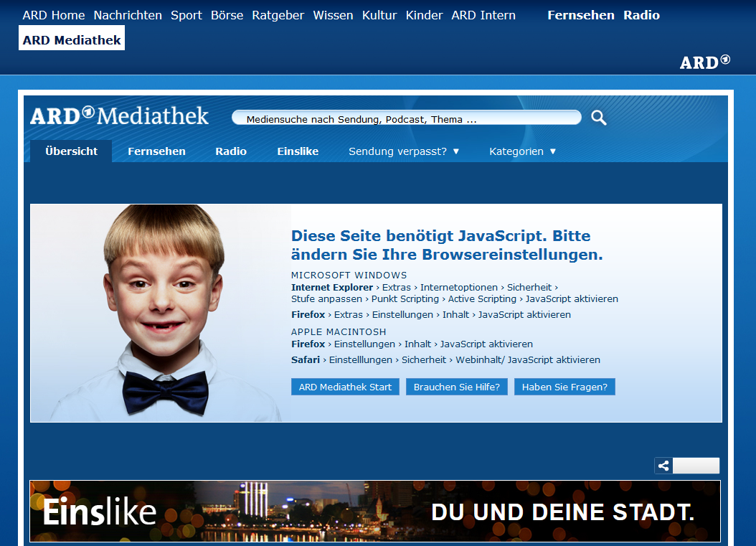
Task: Expand the Sendung verpasst? dropdown
Action: (404, 151)
